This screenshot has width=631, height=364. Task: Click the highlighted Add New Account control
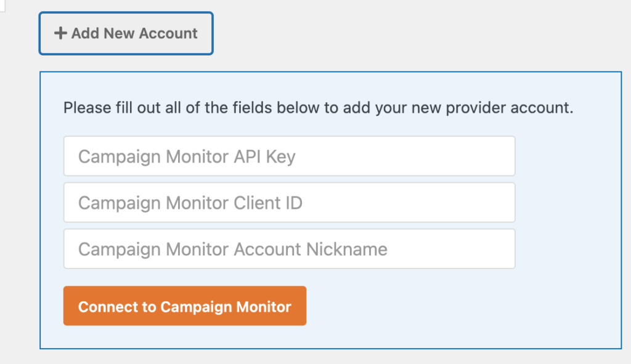tap(126, 33)
